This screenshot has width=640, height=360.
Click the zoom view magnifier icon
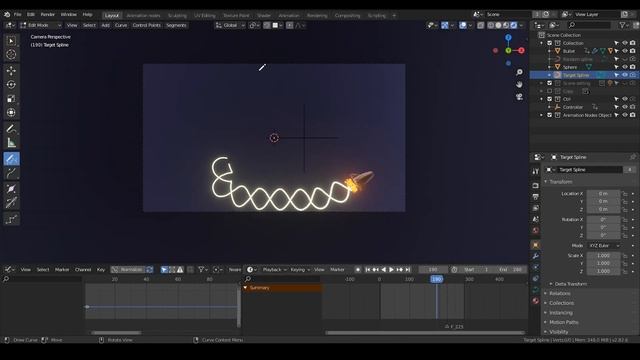[x=519, y=72]
